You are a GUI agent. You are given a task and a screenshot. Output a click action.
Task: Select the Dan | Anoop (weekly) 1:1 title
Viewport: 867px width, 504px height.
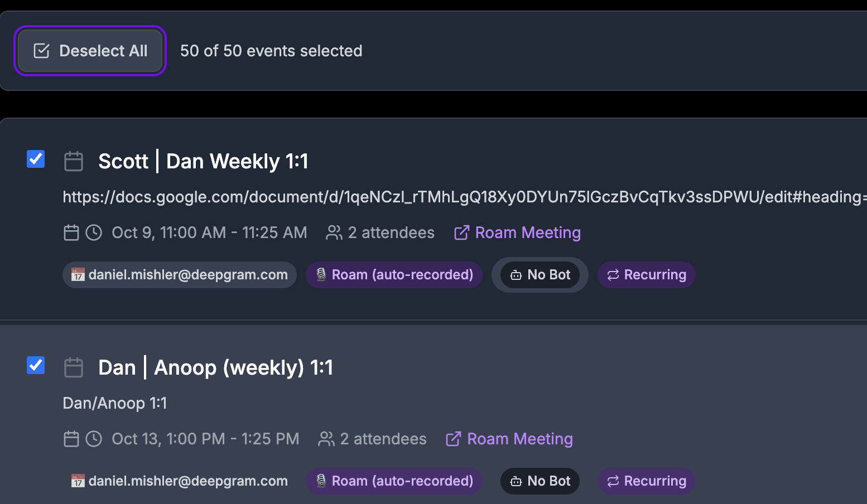point(215,368)
